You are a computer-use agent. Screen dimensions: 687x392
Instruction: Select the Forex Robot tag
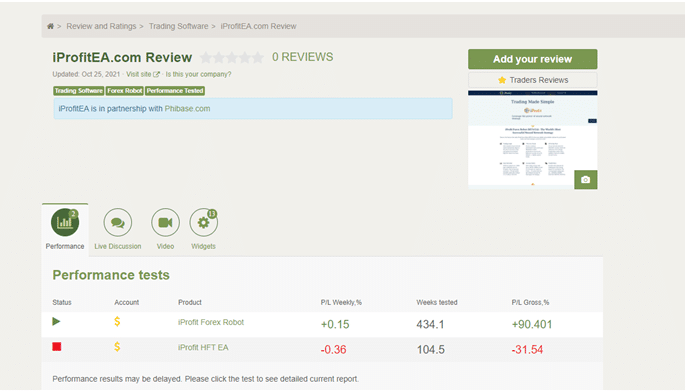124,91
